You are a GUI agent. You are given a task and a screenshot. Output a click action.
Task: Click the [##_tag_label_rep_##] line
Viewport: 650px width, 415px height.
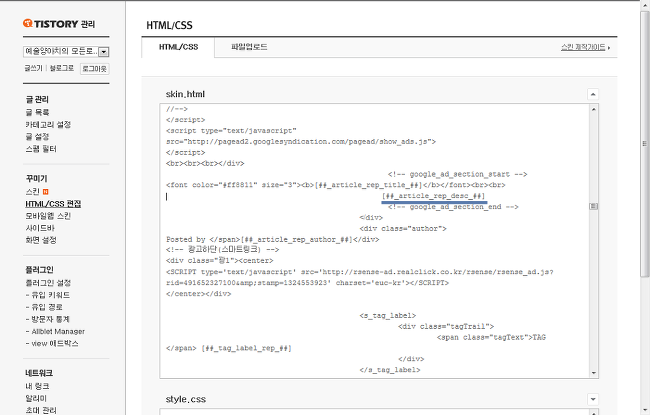(x=229, y=348)
